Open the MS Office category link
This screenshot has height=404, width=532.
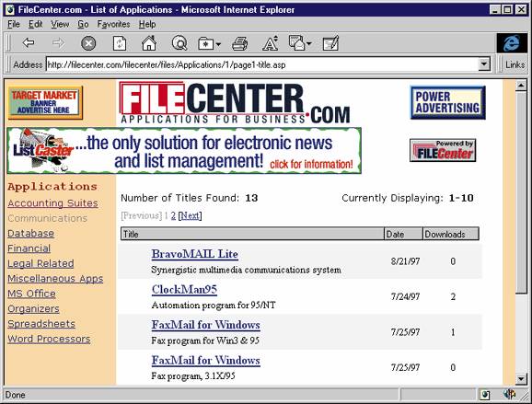(x=32, y=294)
